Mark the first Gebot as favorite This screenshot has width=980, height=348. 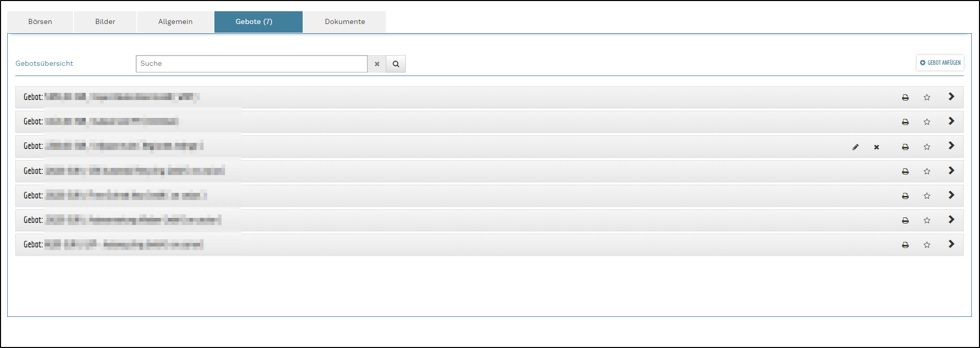pyautogui.click(x=927, y=97)
